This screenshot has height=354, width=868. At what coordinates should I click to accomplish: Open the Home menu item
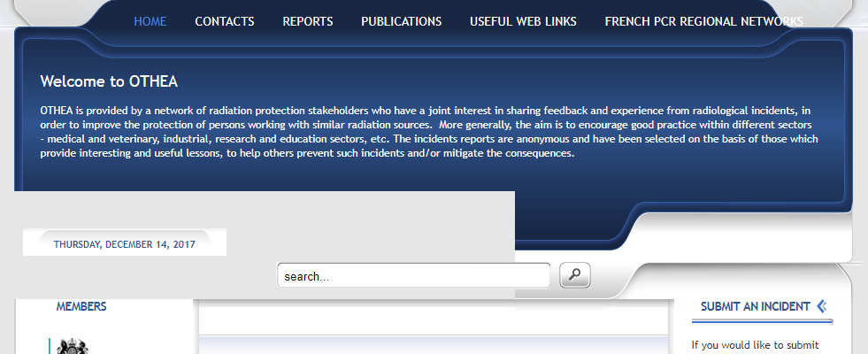[x=150, y=21]
